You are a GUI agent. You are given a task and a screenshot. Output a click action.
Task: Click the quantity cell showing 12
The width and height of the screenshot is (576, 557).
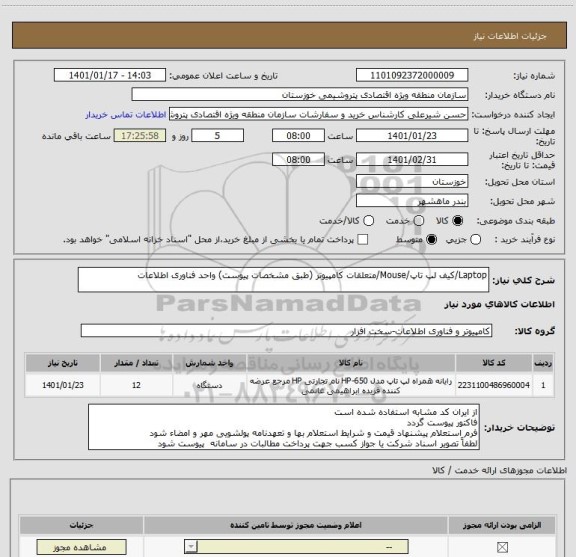coord(136,385)
